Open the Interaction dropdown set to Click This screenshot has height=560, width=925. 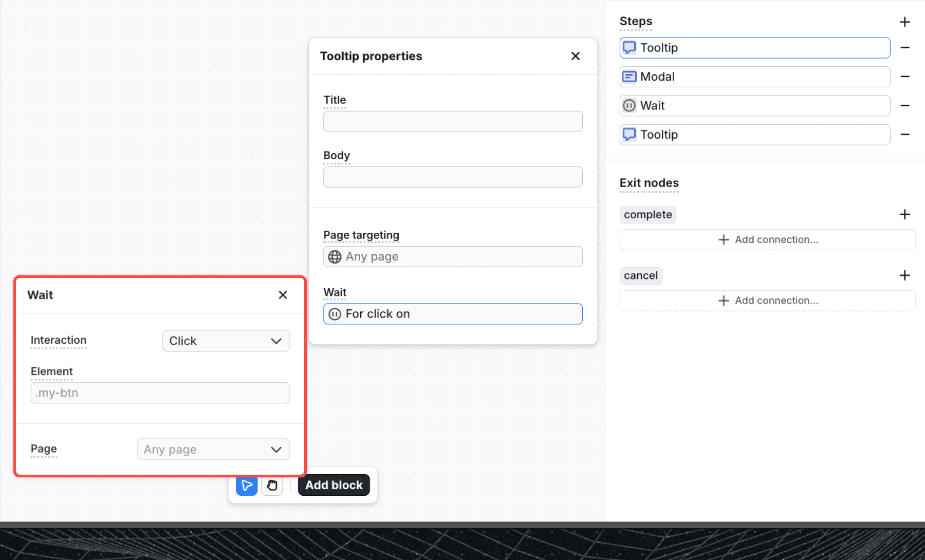click(226, 341)
